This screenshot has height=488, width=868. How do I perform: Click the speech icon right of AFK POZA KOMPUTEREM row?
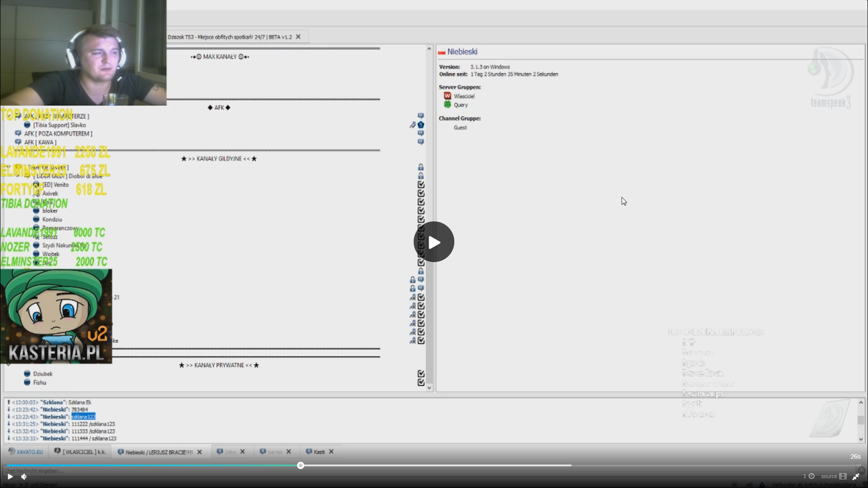click(421, 133)
